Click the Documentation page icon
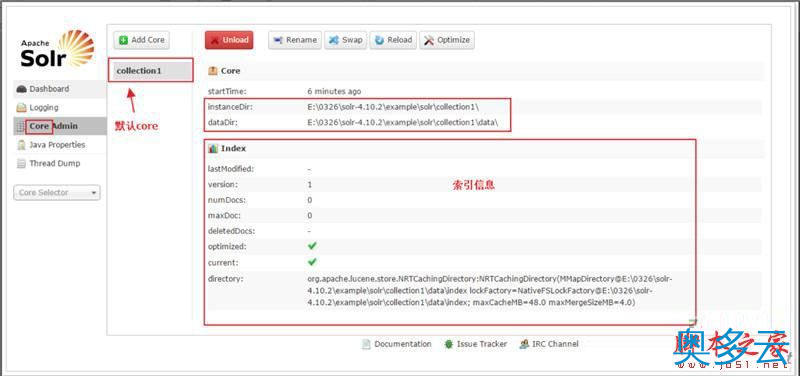The height and width of the screenshot is (376, 800). 366,344
